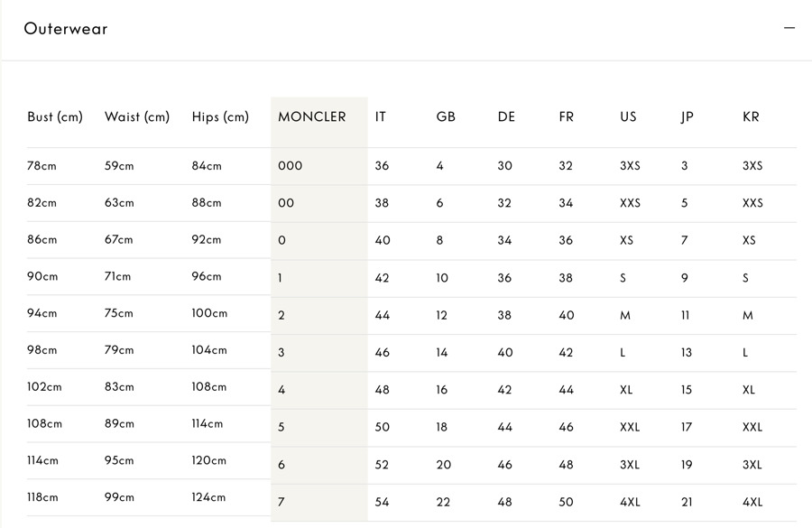
Task: Click the US 3XS size cell
Action: tap(630, 166)
